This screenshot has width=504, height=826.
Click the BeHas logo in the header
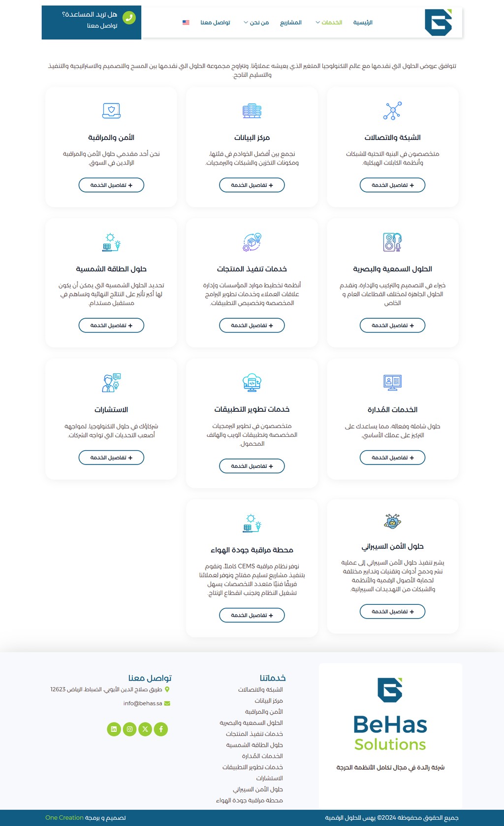438,23
